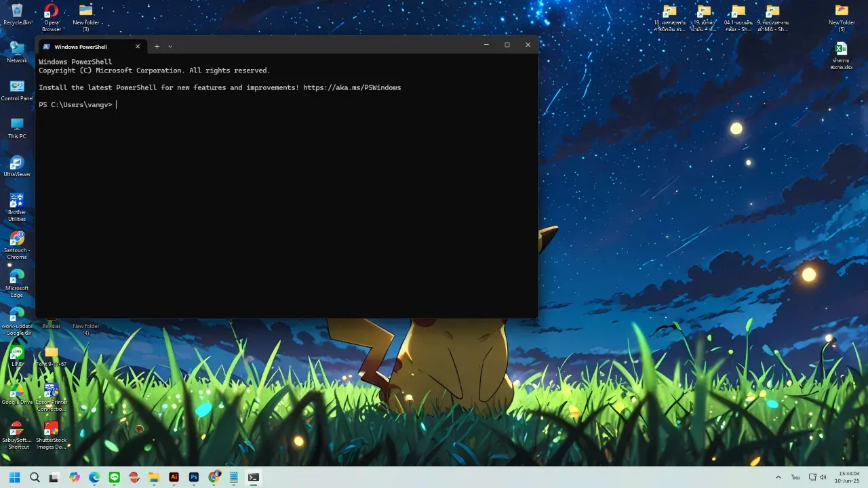Open volume settings in system tray

click(x=823, y=477)
